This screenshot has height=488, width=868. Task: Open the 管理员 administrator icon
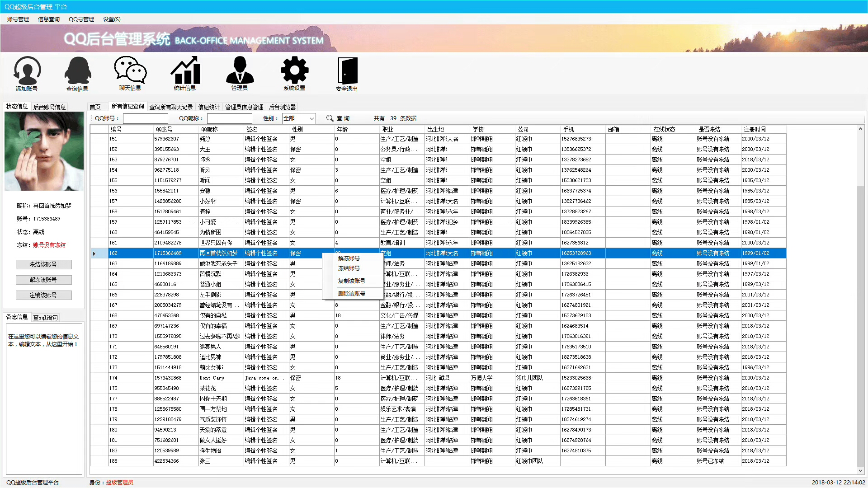pos(240,73)
